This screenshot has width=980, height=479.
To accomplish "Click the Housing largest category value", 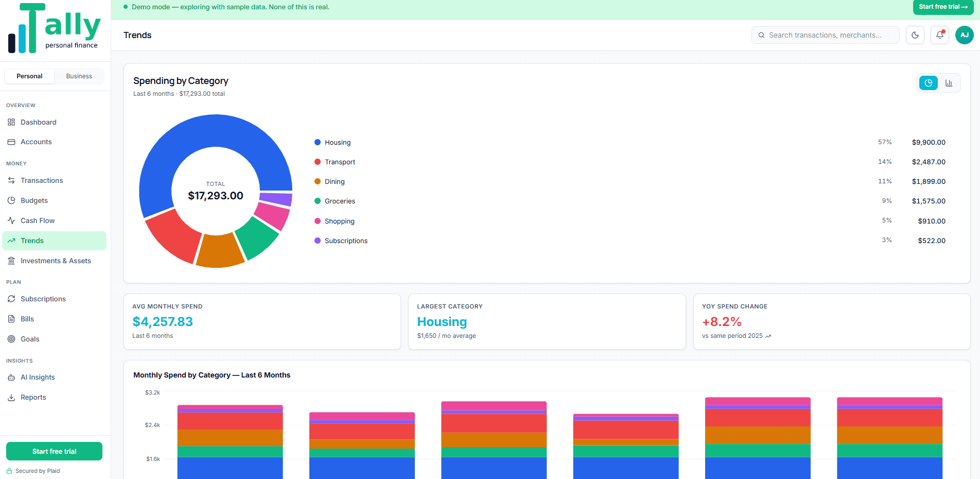I will (x=442, y=322).
